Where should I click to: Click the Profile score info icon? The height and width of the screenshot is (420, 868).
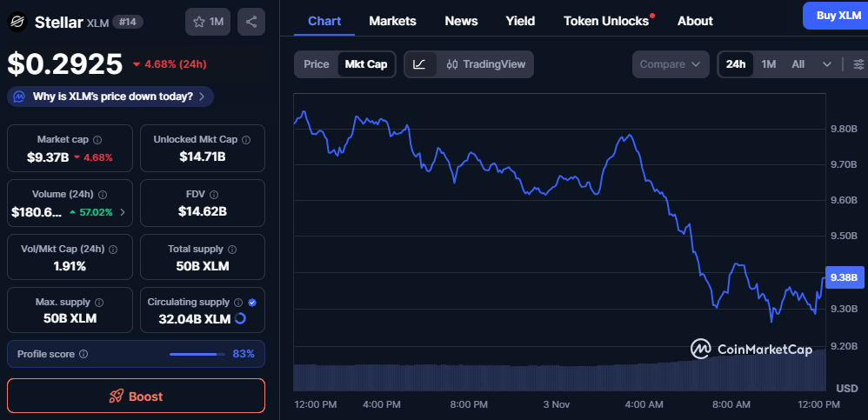click(x=83, y=355)
